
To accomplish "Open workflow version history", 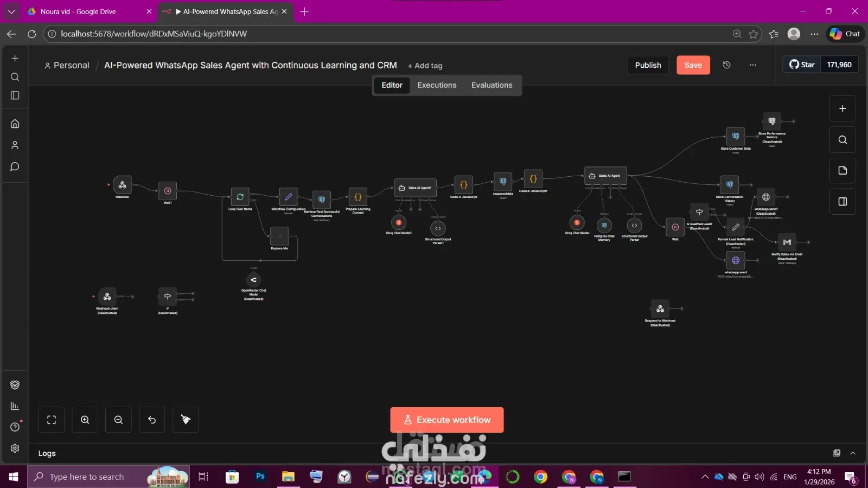I will tap(727, 65).
